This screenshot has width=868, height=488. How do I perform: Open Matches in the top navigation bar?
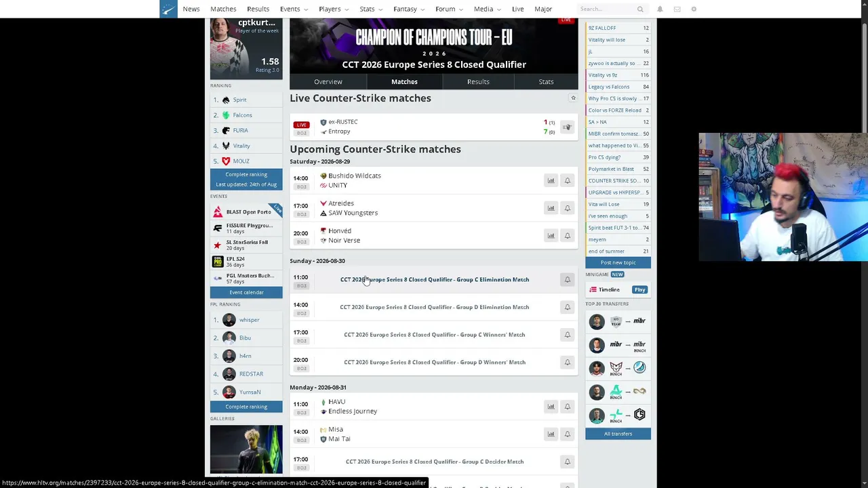(x=223, y=9)
